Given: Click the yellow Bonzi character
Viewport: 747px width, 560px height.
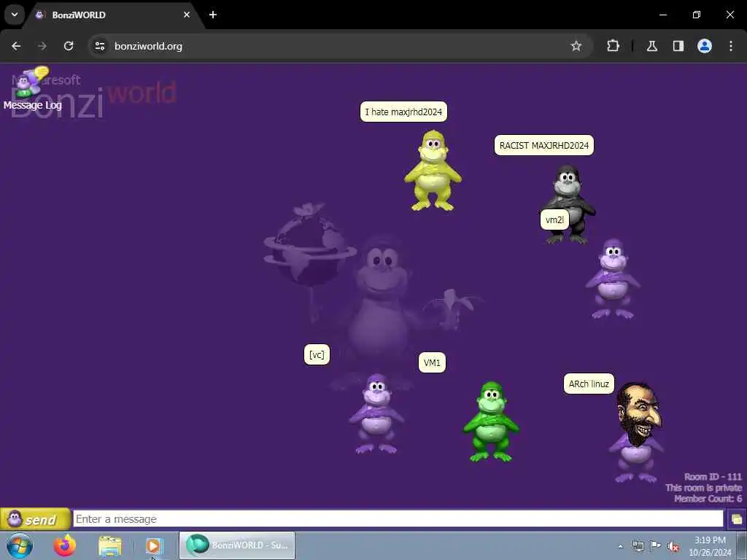Looking at the screenshot, I should (x=433, y=171).
